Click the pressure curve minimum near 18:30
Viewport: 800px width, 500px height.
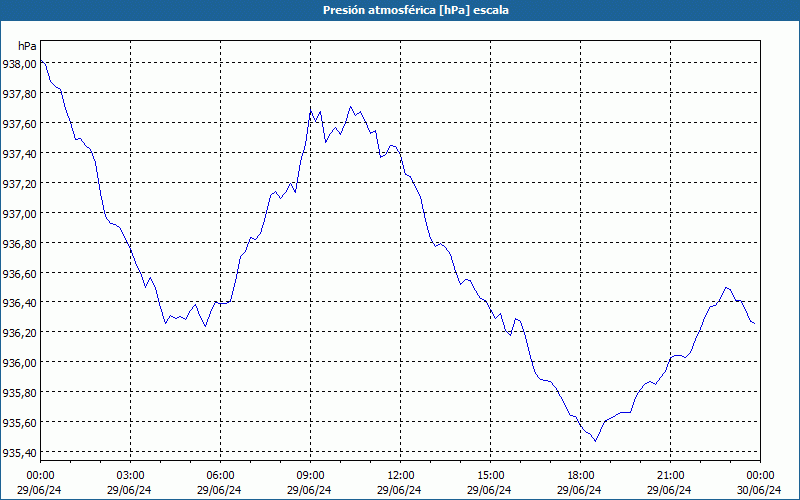[595, 441]
